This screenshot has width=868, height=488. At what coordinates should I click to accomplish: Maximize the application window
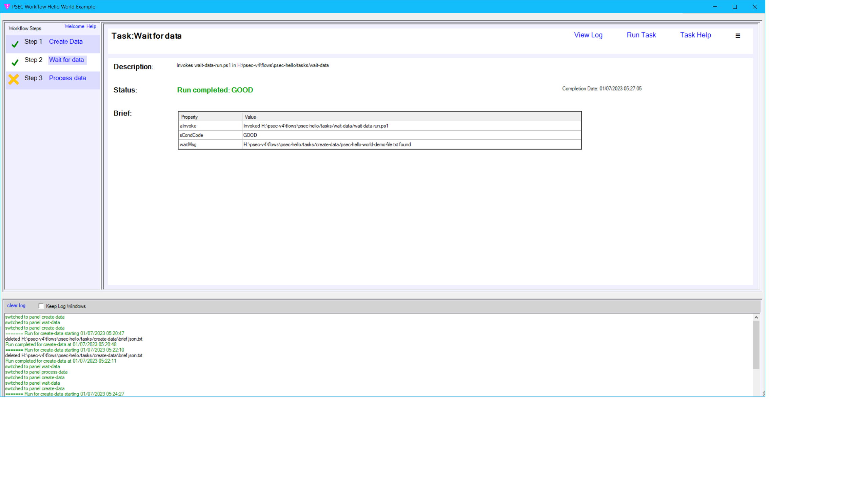click(735, 7)
